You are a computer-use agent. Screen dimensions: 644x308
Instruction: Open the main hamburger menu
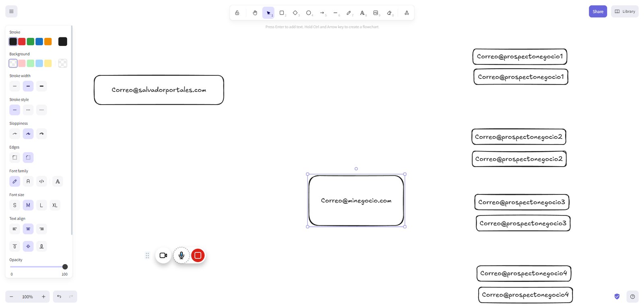pos(11,12)
